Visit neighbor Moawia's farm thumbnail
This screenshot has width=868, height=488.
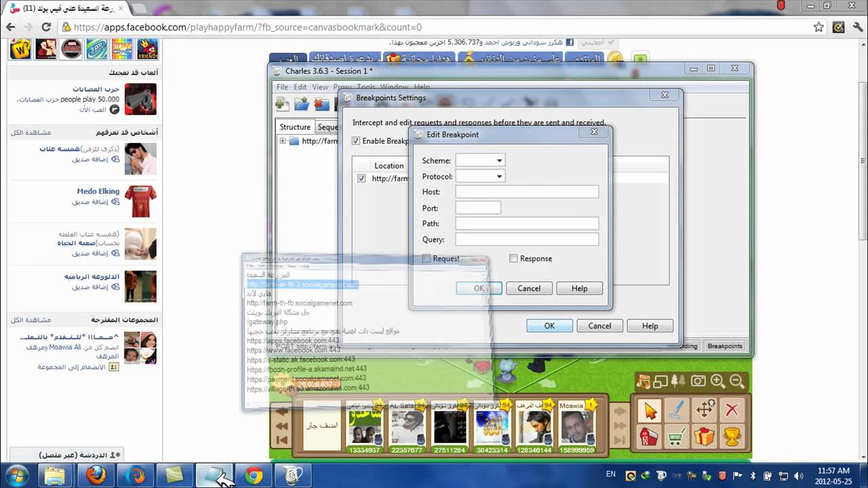pyautogui.click(x=577, y=426)
